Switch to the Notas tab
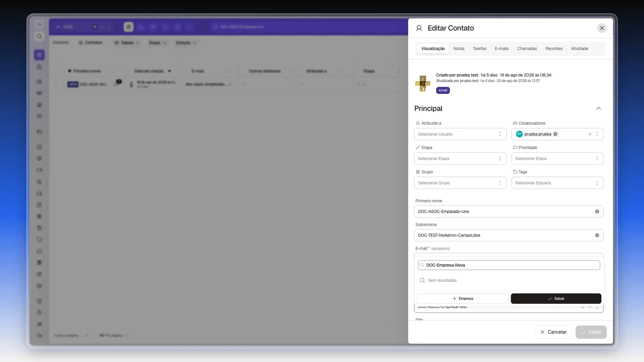This screenshot has width=644, height=362. click(459, 49)
